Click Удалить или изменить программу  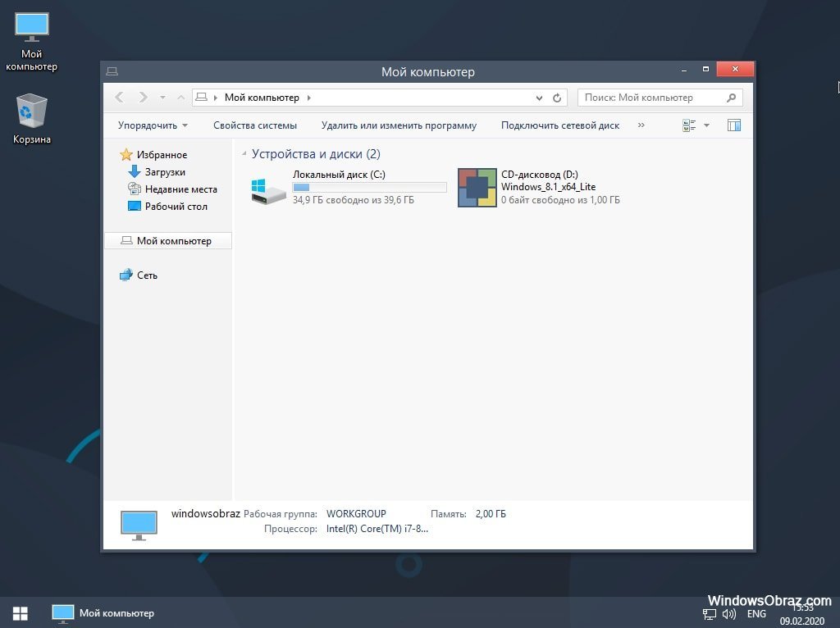click(x=399, y=125)
